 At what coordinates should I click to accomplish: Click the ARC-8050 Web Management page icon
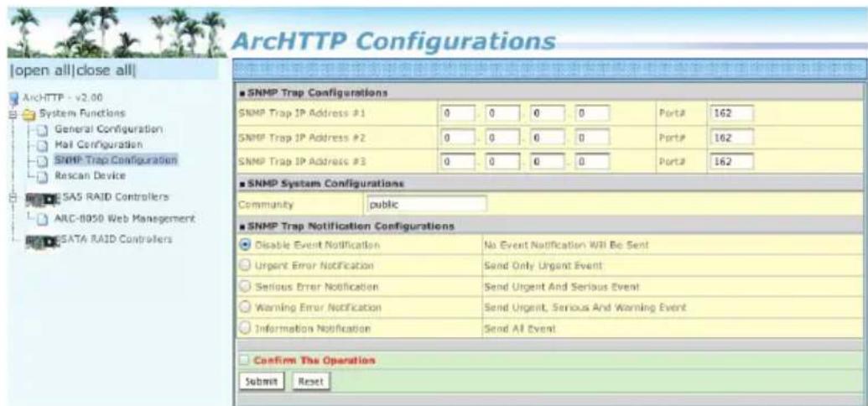pos(44,217)
